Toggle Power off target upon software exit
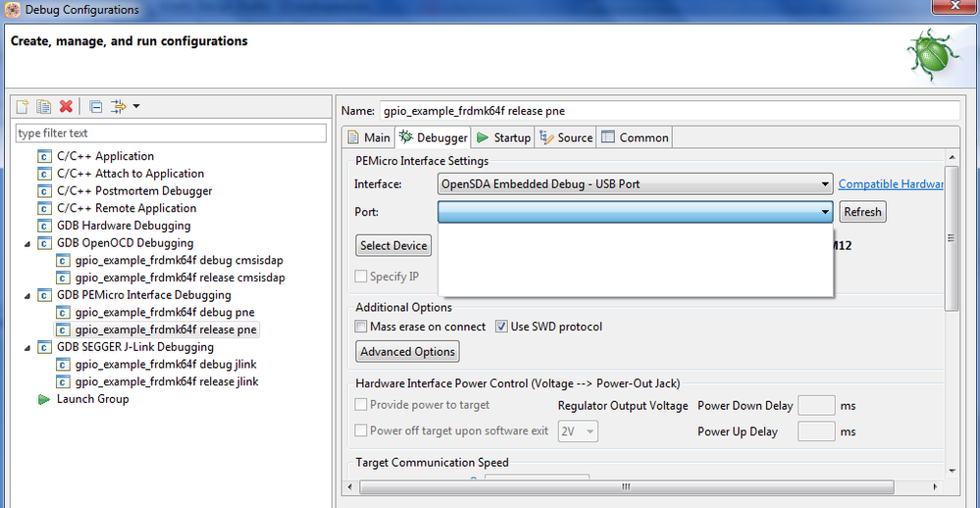980x508 pixels. point(361,431)
